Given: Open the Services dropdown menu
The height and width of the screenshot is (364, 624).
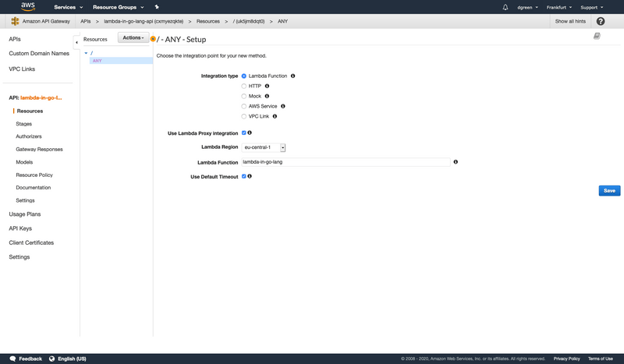Looking at the screenshot, I should [69, 7].
